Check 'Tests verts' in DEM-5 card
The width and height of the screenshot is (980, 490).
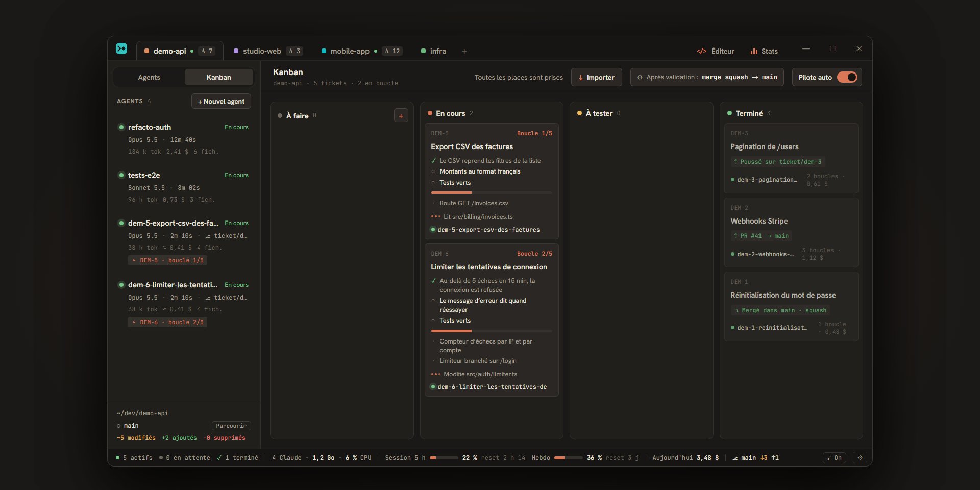click(433, 183)
